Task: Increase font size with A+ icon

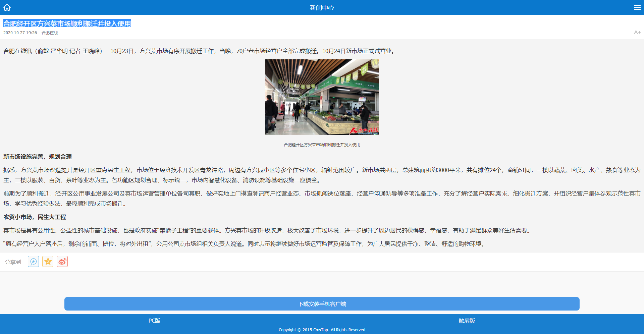Action: pos(637,32)
